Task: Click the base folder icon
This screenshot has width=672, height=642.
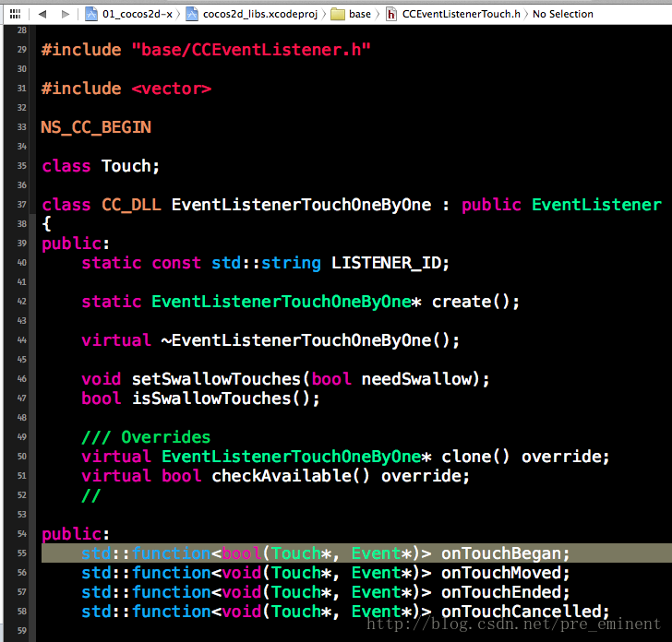Action: click(x=338, y=15)
